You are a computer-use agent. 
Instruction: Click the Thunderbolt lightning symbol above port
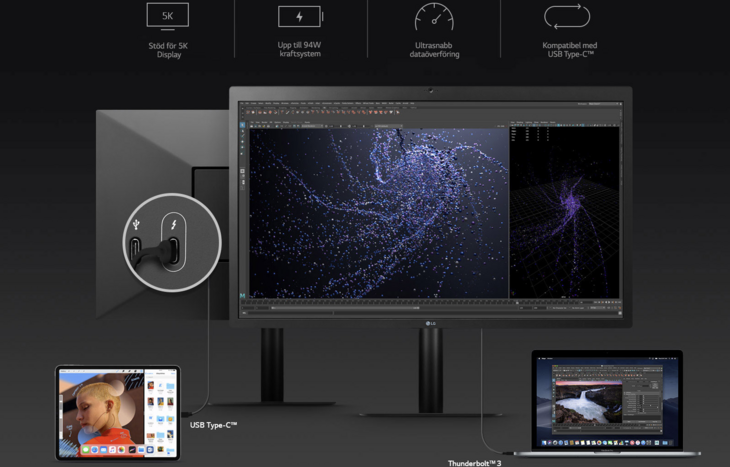tap(175, 222)
